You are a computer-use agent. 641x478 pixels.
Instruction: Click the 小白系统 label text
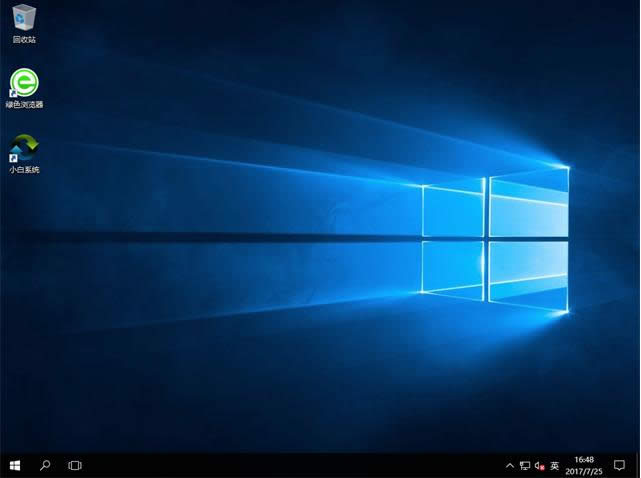24,169
